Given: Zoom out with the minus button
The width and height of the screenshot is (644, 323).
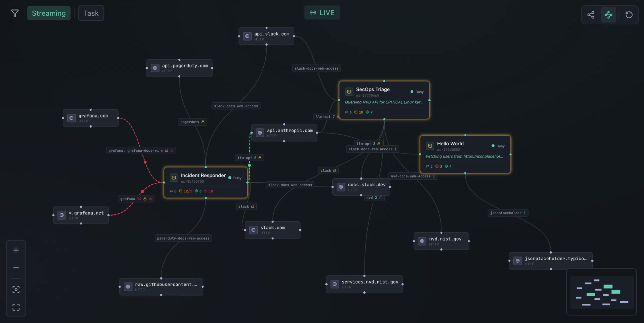Looking at the screenshot, I should [16, 268].
